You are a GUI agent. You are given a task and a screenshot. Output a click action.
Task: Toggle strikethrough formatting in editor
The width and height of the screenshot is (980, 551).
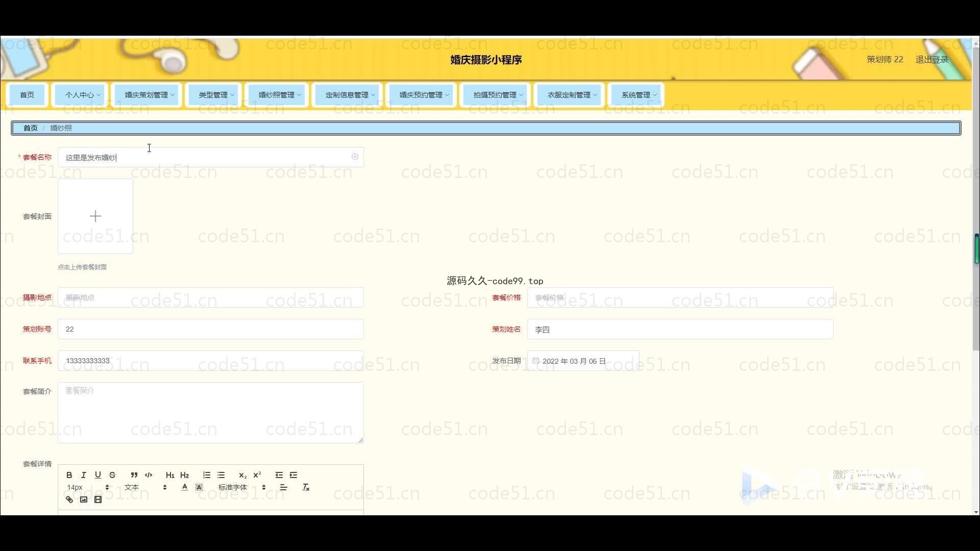112,475
